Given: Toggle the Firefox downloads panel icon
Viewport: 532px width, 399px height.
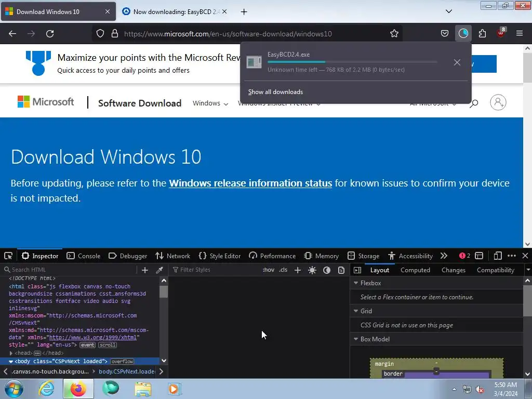Looking at the screenshot, I should tap(463, 34).
